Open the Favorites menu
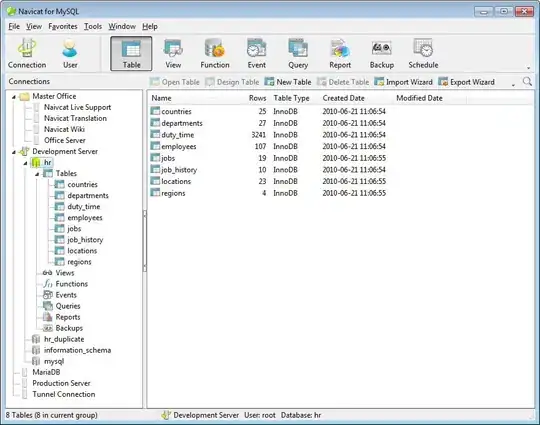540x425 pixels. [x=63, y=27]
